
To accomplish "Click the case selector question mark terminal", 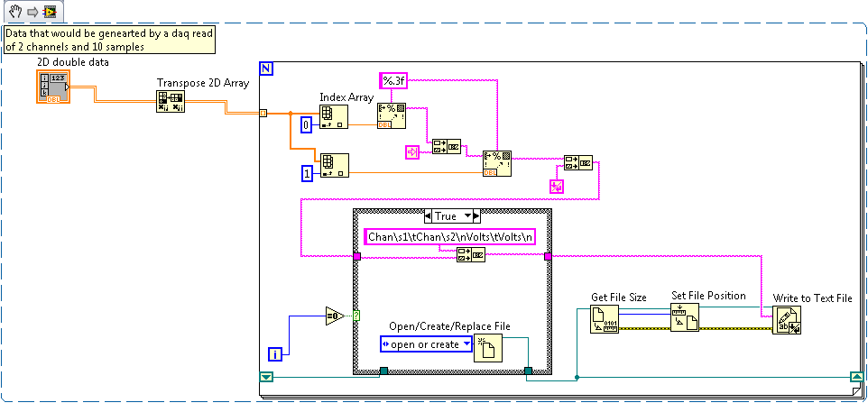I will (357, 316).
